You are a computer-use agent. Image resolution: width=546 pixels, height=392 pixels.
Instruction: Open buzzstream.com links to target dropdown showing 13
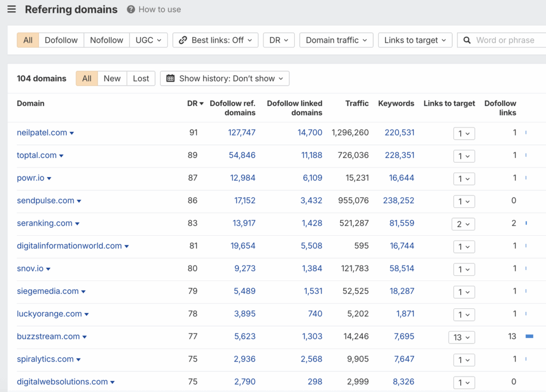462,337
